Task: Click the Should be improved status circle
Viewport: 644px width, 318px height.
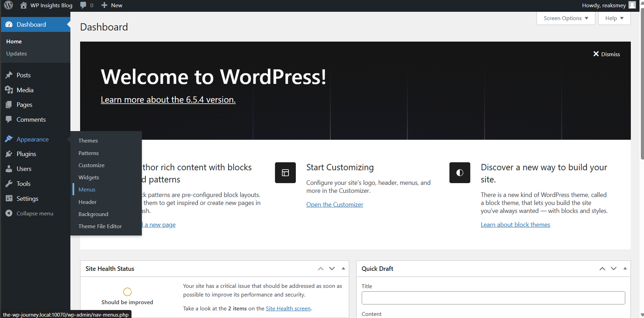Action: [x=127, y=291]
